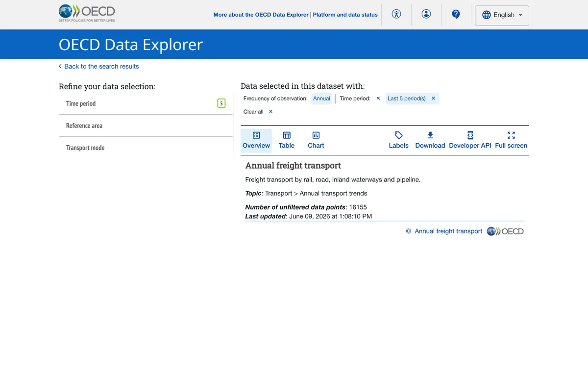Expand the Time period filter
Viewport: 588px width, 368px height.
[x=146, y=104]
